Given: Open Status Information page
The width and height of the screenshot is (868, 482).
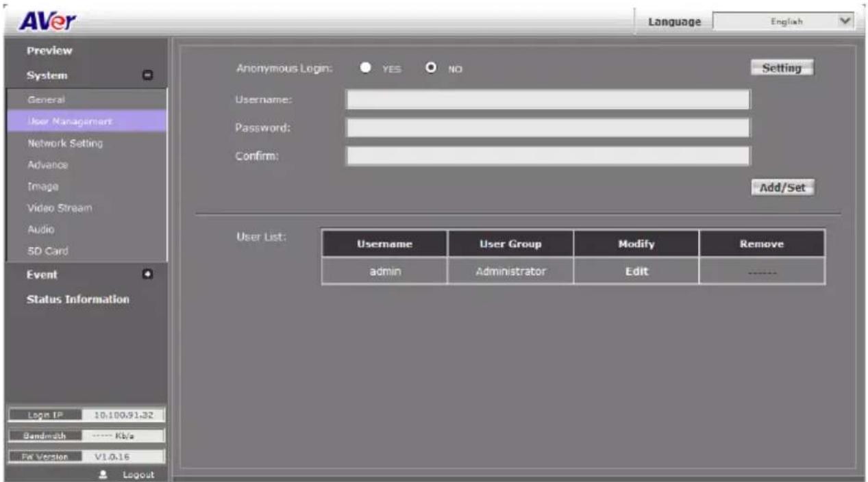Looking at the screenshot, I should (x=78, y=300).
